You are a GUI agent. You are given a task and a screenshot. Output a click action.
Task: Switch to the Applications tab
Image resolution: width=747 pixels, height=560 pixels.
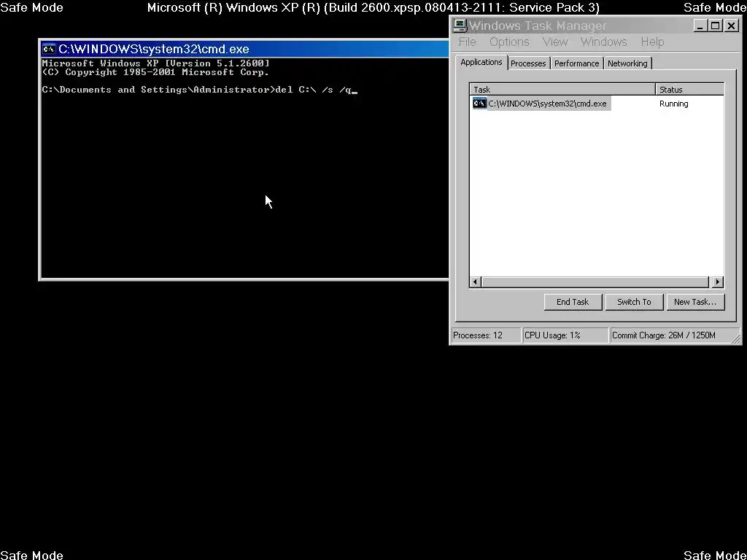(x=481, y=63)
